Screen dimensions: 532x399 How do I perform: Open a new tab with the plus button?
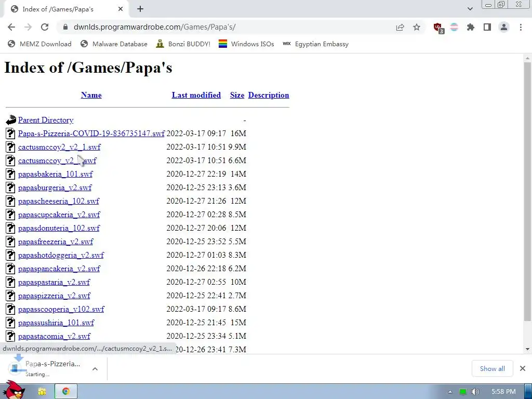point(140,9)
